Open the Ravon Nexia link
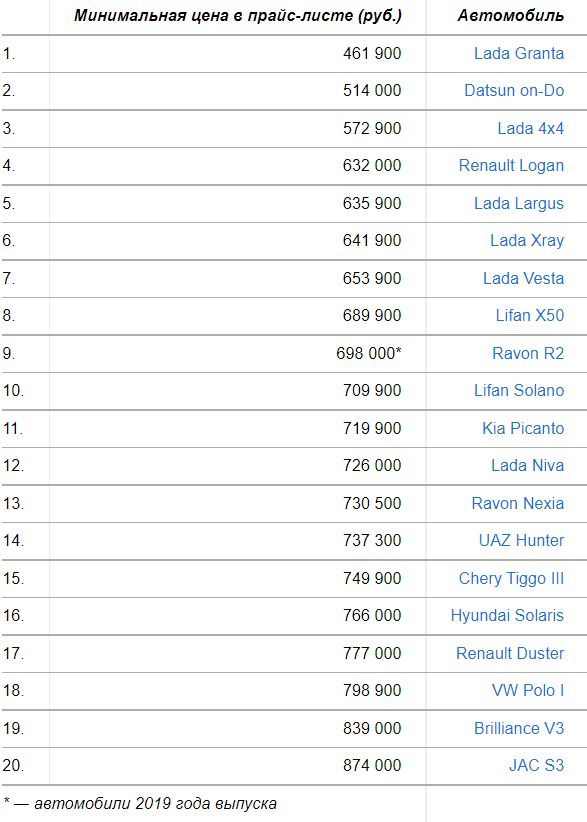The width and height of the screenshot is (587, 822). coord(518,503)
